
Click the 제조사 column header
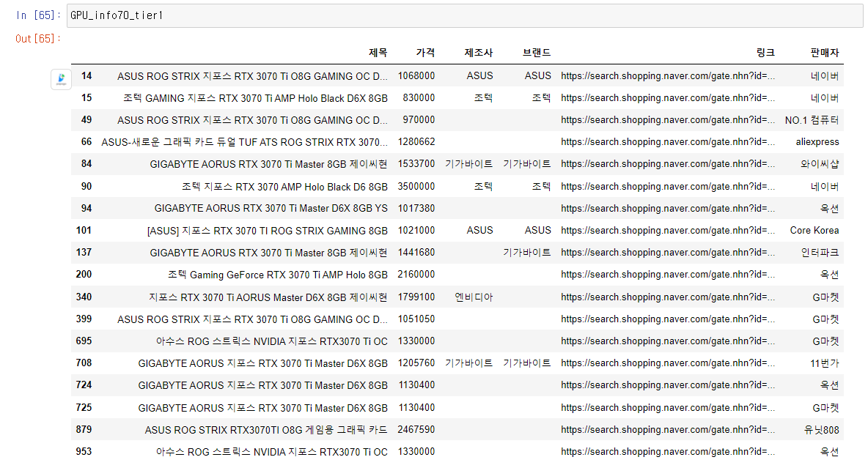coord(478,53)
